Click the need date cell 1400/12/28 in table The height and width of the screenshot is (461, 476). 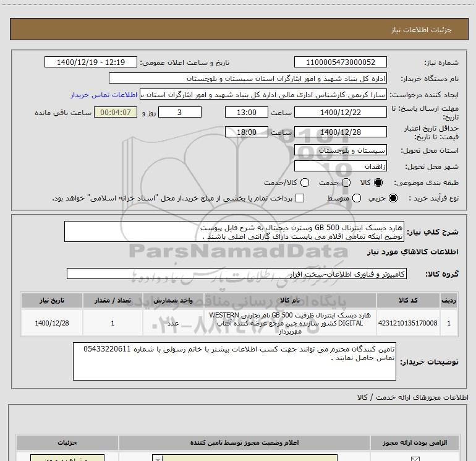pyautogui.click(x=52, y=323)
